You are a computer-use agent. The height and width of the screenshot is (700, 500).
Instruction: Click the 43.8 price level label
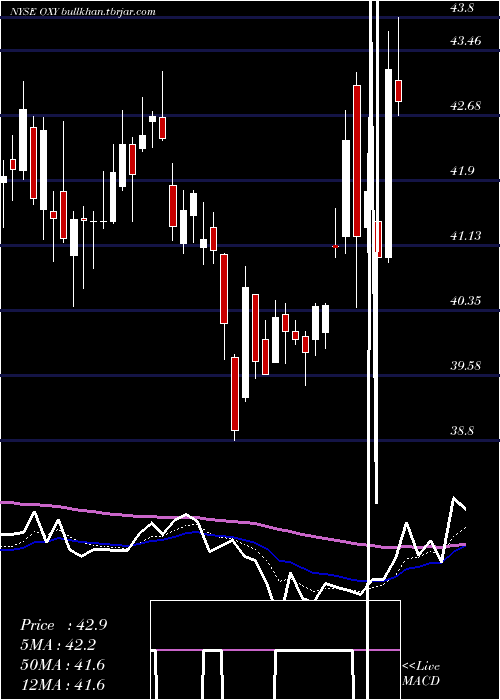click(x=461, y=8)
